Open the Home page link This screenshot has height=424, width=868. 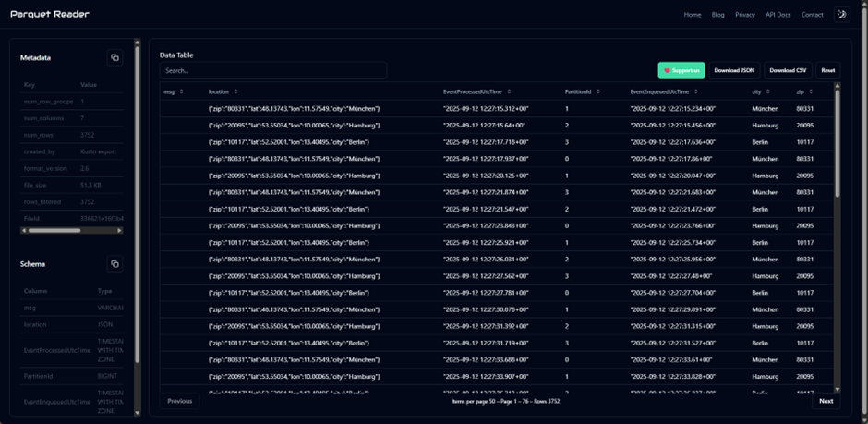(x=693, y=15)
